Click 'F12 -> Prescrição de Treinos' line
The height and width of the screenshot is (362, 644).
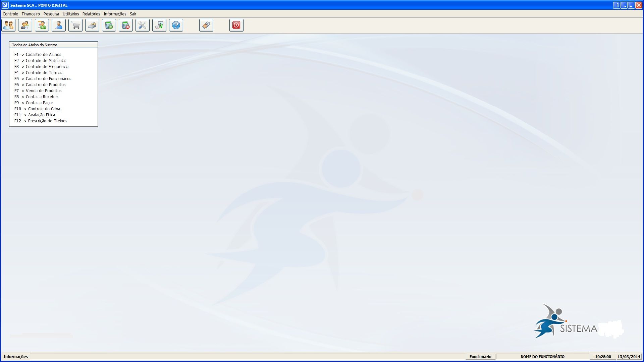tap(41, 121)
